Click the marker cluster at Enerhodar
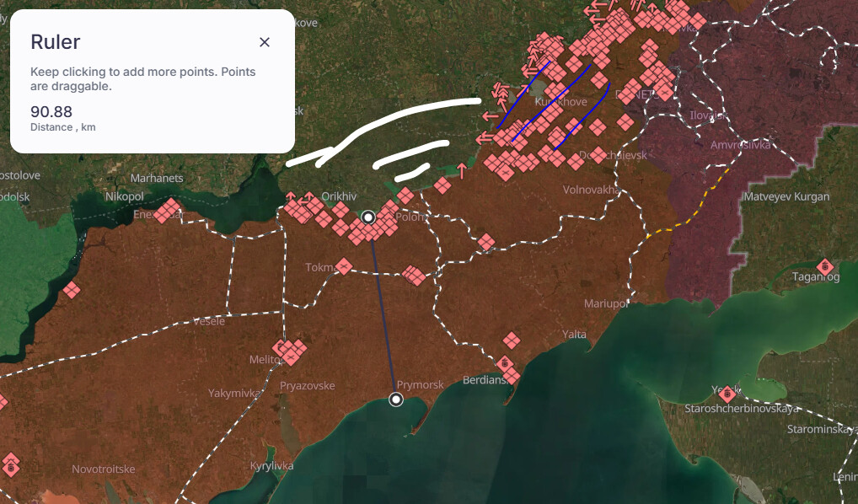 click(168, 211)
